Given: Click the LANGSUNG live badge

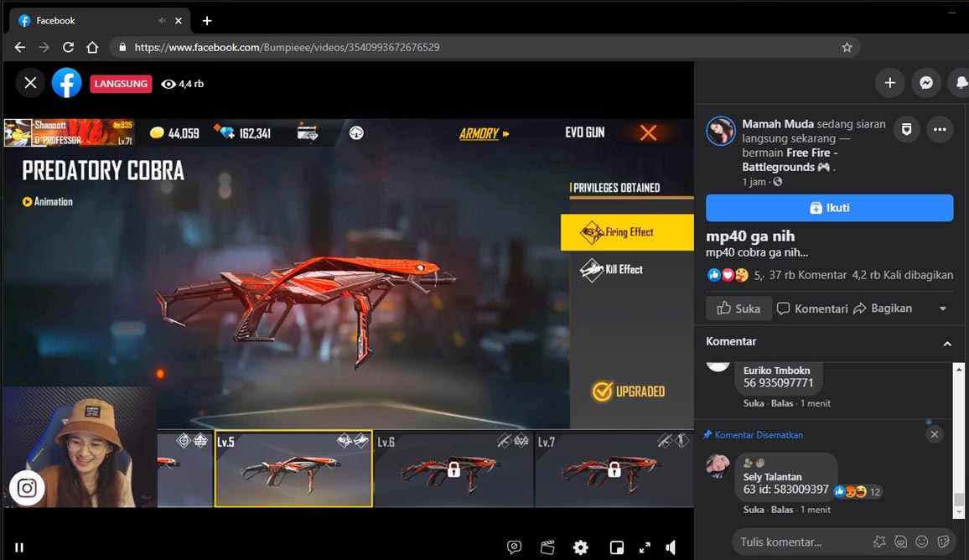Looking at the screenshot, I should (x=121, y=84).
